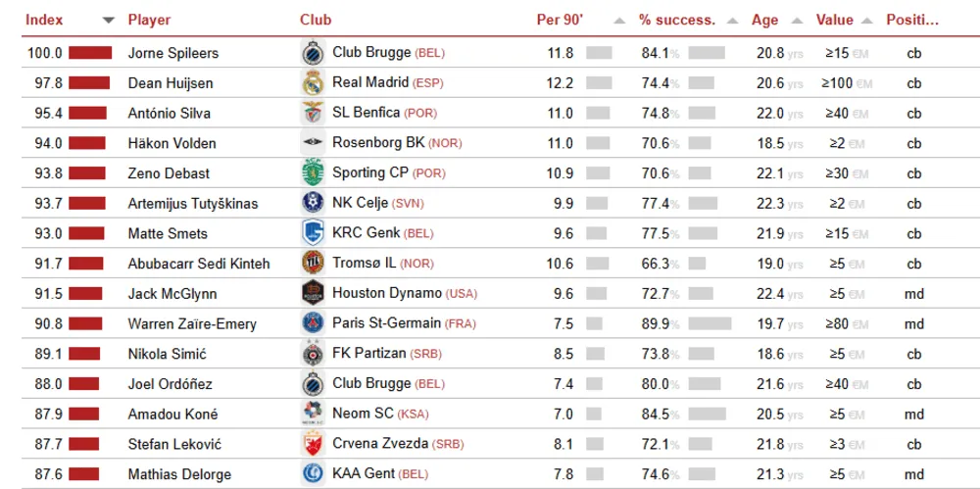Screen dimensions: 980x489
Task: Click the Value column header
Action: pos(834,20)
